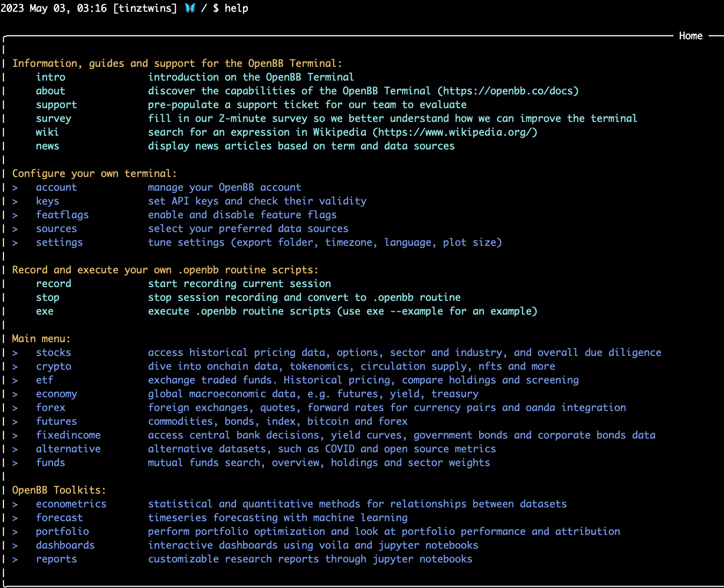Click the 'Home' panel title
The width and height of the screenshot is (724, 588).
(691, 36)
